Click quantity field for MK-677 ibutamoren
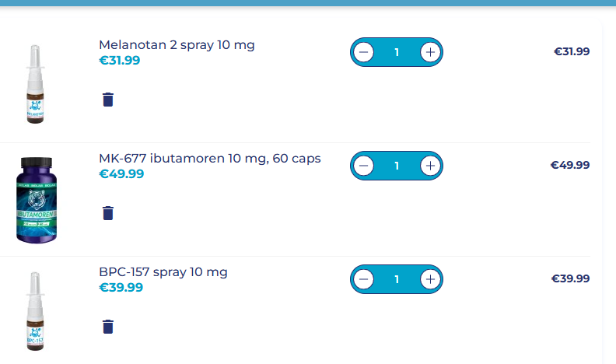Screen dimensions: 616x364 [397, 166]
